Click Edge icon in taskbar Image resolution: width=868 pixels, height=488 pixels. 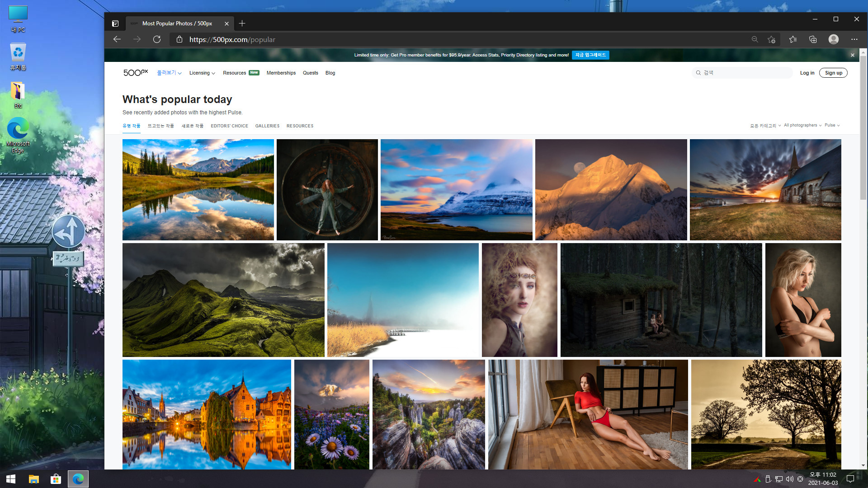coord(78,479)
